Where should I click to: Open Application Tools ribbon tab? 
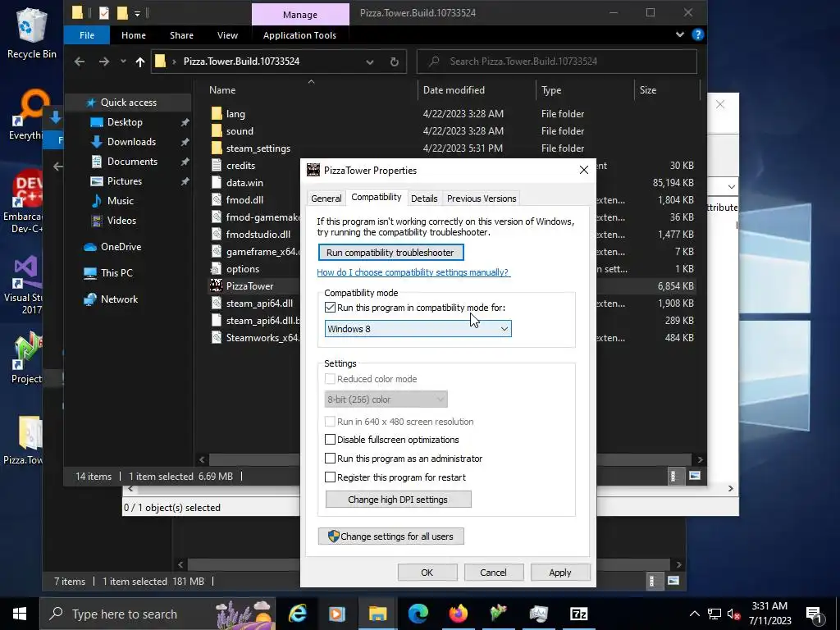tap(299, 35)
